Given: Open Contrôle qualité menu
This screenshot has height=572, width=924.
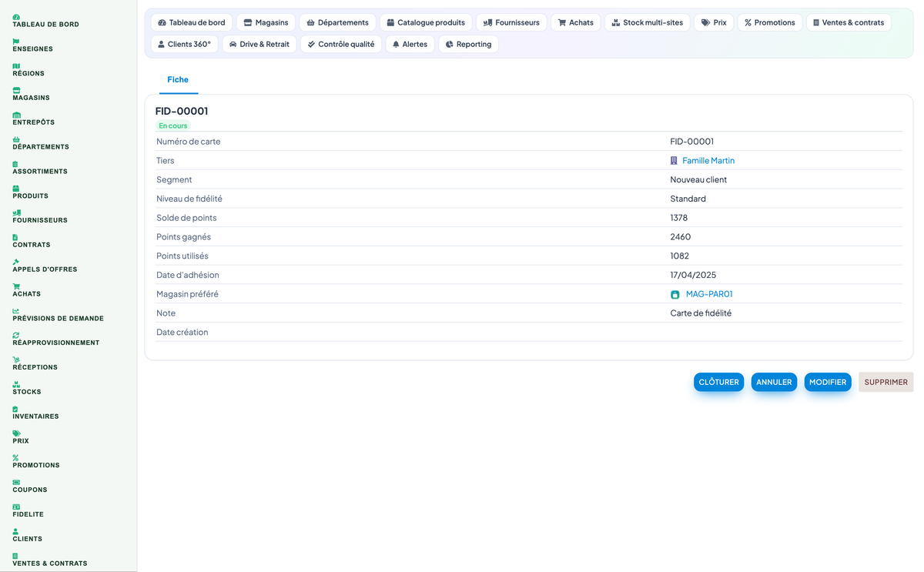Looking at the screenshot, I should pos(341,44).
